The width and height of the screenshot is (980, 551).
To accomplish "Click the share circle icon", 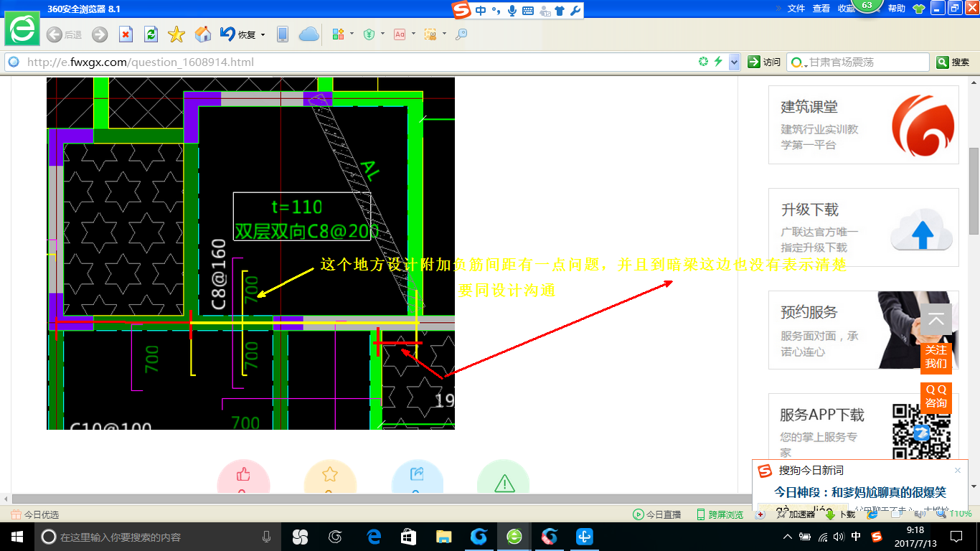I will pos(418,476).
